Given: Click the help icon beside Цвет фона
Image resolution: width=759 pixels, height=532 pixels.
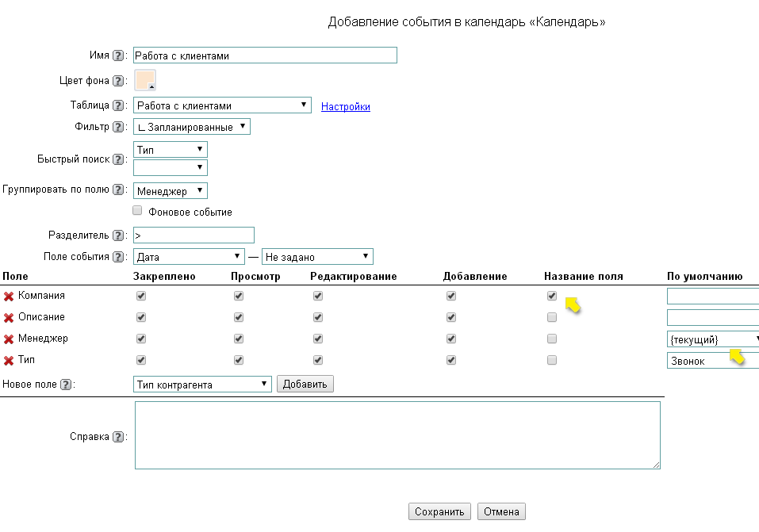Looking at the screenshot, I should [118, 81].
